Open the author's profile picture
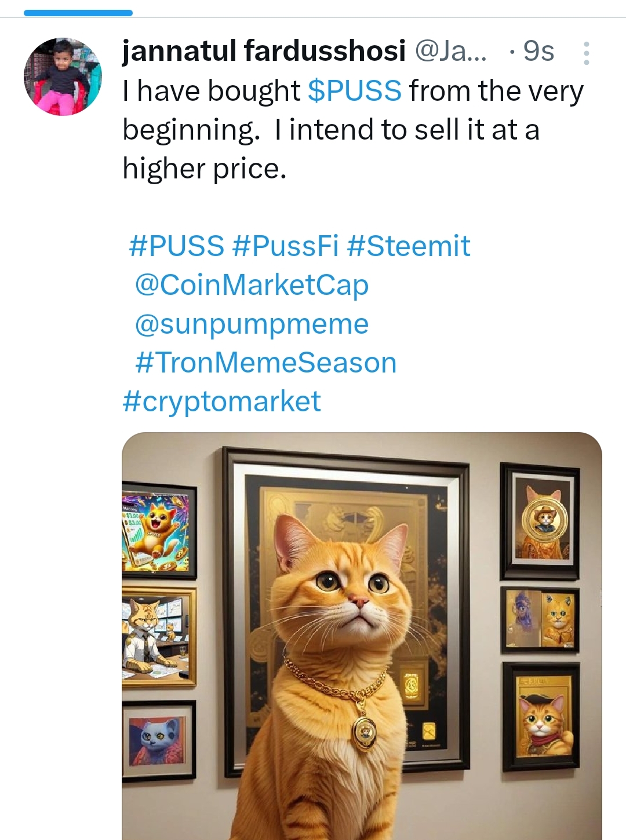 63,77
